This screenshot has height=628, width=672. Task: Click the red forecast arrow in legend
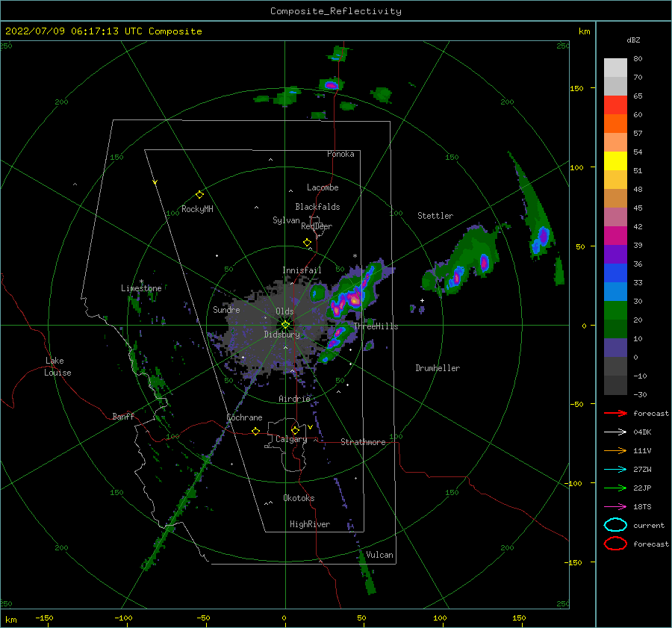pyautogui.click(x=615, y=413)
